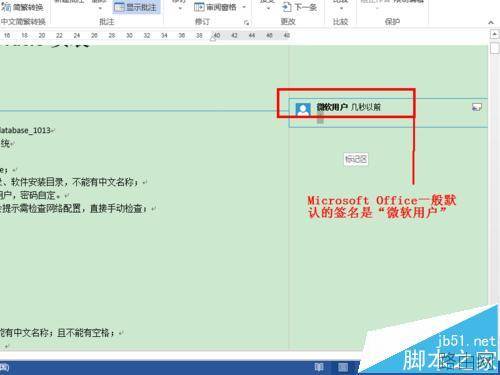500x375 pixels.
Task: Switch to read mode view in status bar
Action: tap(319, 367)
